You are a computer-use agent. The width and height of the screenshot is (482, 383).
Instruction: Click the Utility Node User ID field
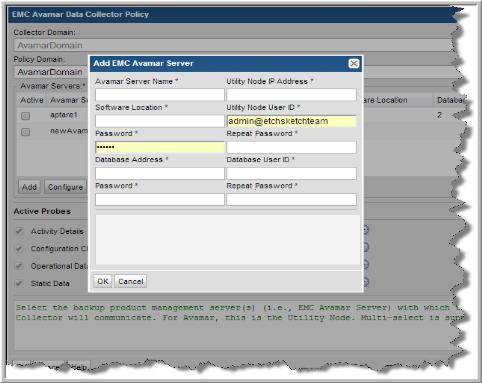(x=291, y=121)
